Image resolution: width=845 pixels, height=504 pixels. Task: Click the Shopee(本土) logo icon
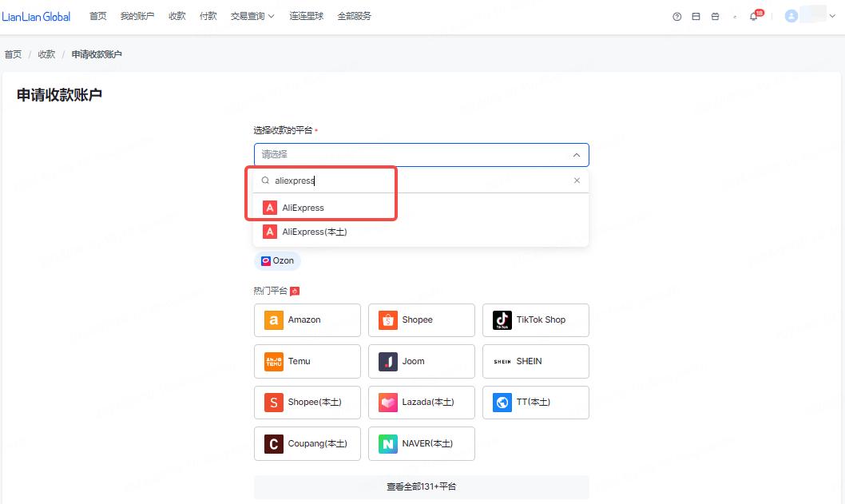pos(274,403)
